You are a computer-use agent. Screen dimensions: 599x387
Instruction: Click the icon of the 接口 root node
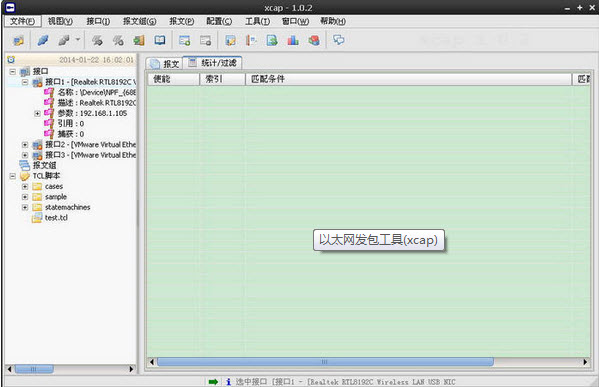tap(25, 71)
